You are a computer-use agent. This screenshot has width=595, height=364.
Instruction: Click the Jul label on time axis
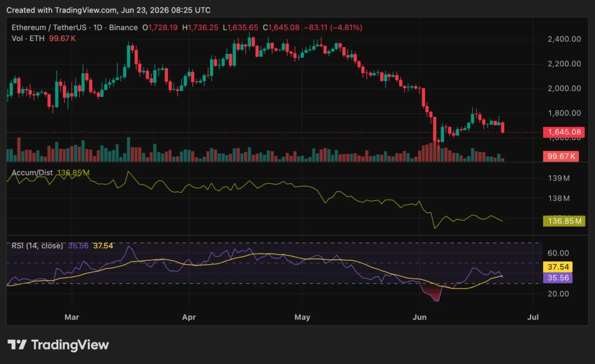[x=533, y=318]
